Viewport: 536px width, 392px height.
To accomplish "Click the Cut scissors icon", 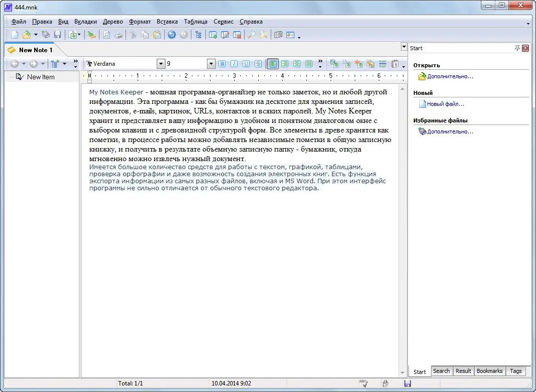I will 133,35.
